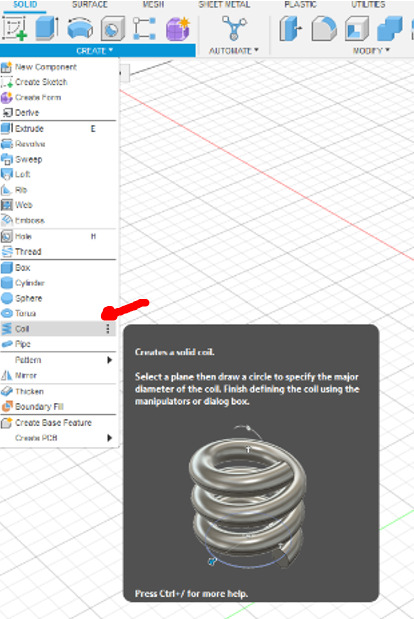The image size is (414, 619).
Task: Create a Box primitive from menu
Action: coord(58,268)
